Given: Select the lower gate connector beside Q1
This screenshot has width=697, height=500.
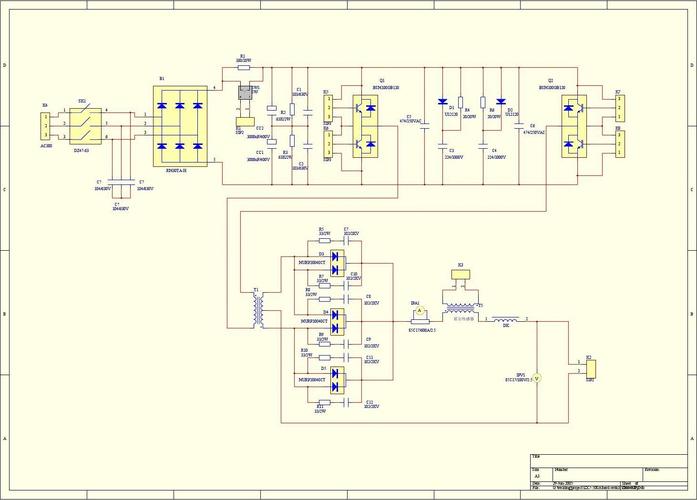Looking at the screenshot, I should point(328,144).
